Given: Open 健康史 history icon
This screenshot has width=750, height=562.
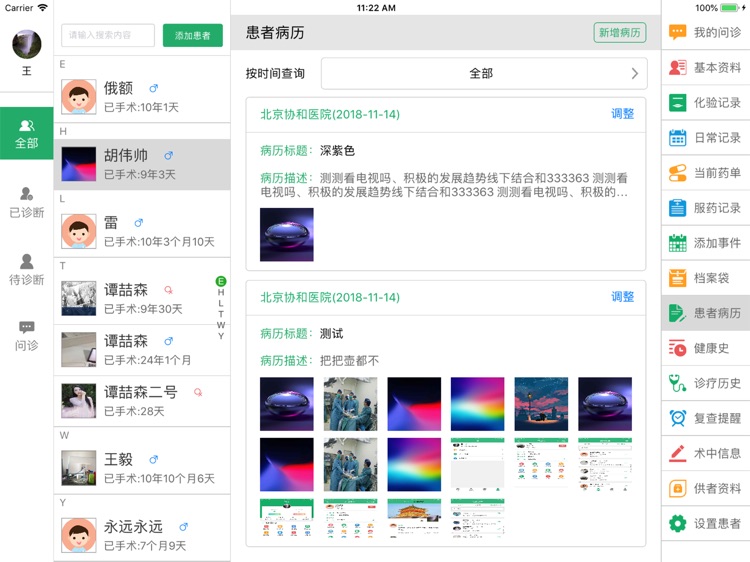Looking at the screenshot, I should pyautogui.click(x=677, y=348).
